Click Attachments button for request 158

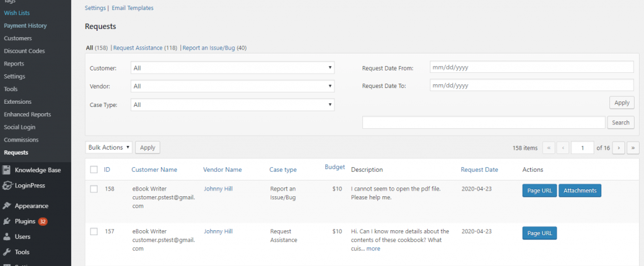pyautogui.click(x=580, y=191)
